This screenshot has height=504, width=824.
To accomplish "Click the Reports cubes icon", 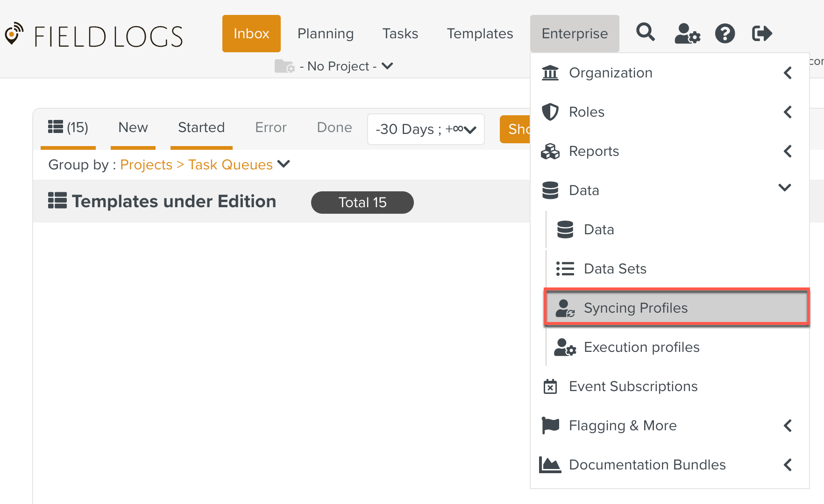I will tap(550, 151).
